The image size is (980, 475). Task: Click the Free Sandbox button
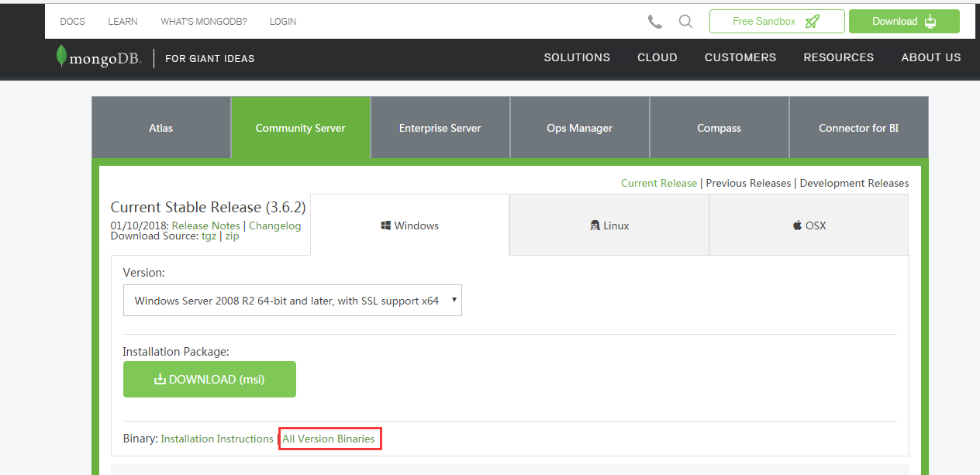pos(777,21)
